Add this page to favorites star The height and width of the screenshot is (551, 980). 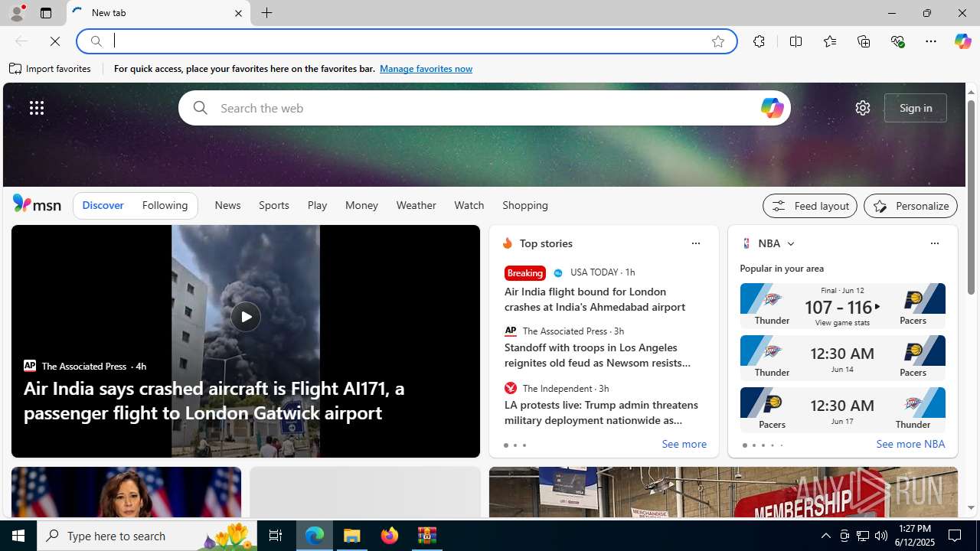[x=718, y=41]
